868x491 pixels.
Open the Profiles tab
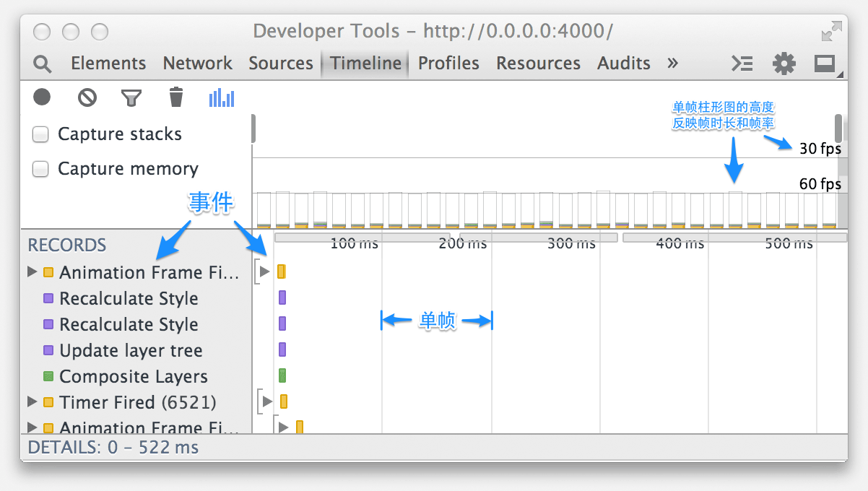coord(448,64)
